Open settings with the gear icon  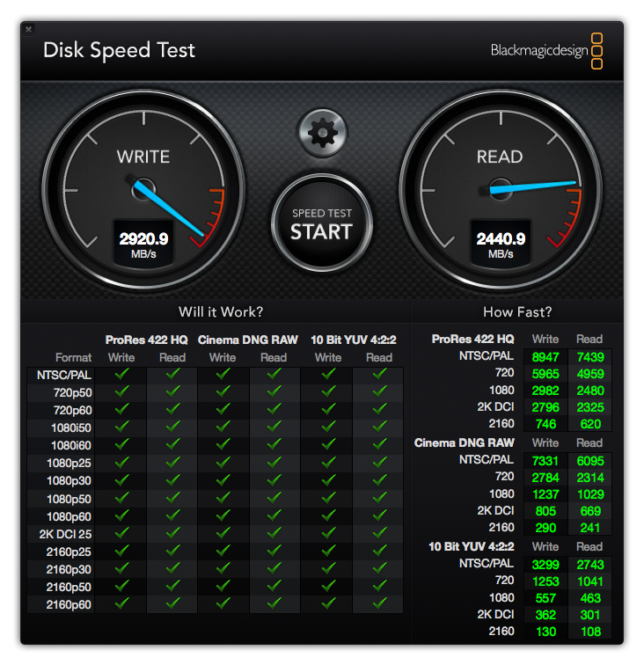click(322, 133)
